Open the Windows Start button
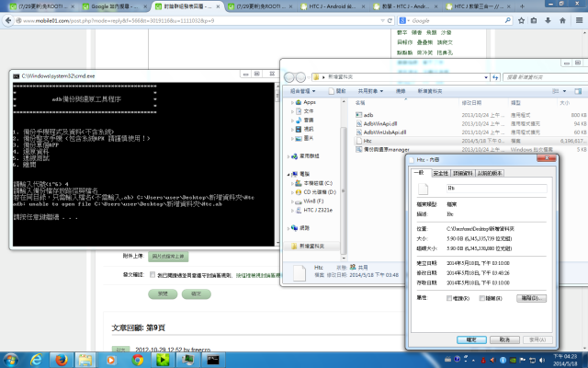 pos(10,360)
